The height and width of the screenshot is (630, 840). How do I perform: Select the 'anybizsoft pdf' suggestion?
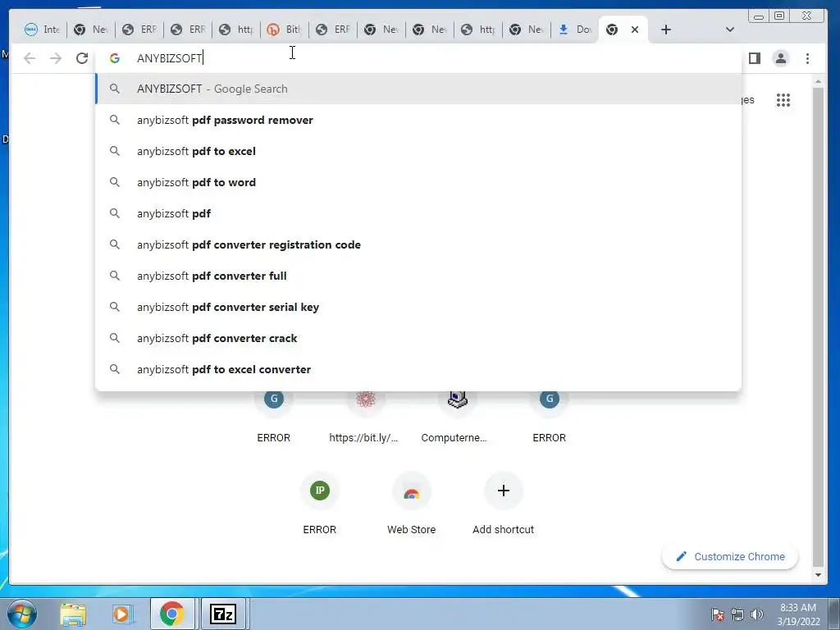[x=418, y=213]
